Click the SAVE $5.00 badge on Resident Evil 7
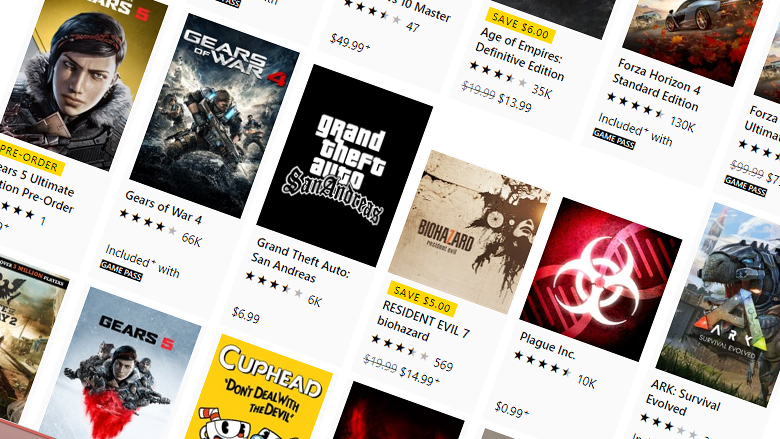780x439 pixels. pos(422,298)
